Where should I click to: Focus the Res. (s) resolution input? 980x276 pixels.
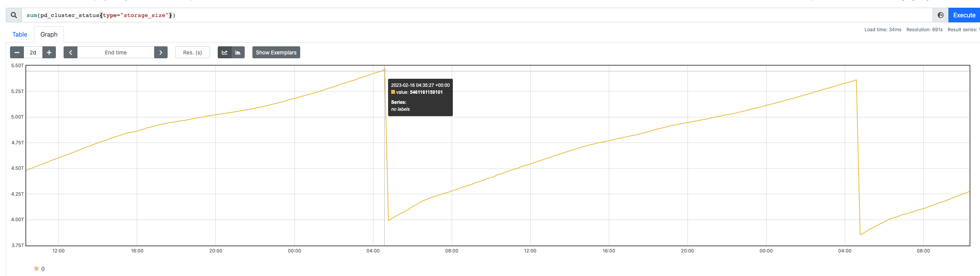[x=192, y=52]
